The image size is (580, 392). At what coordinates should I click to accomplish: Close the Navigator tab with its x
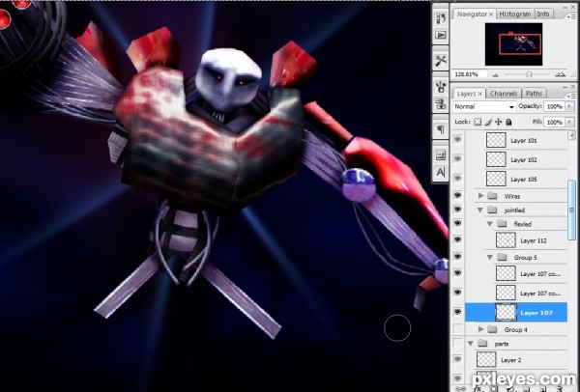491,14
